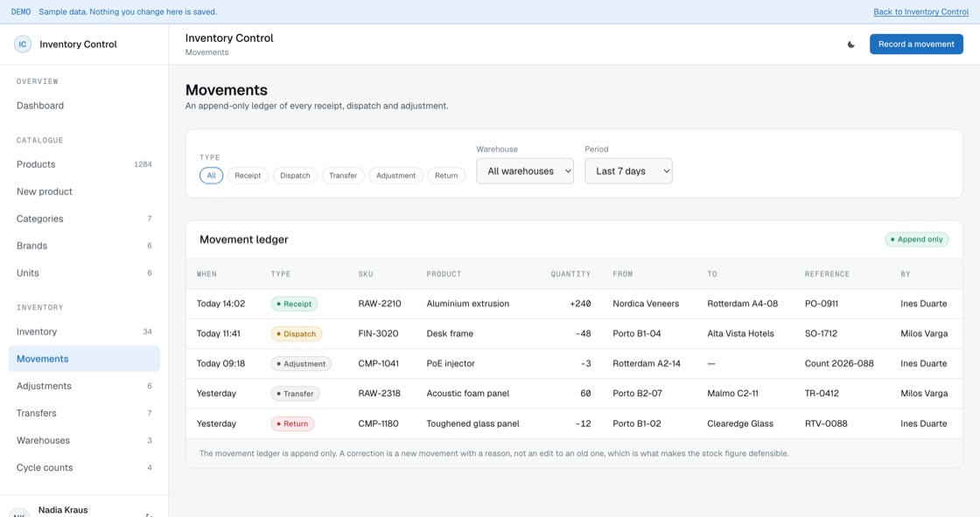
Task: Filter movements by Receipt type
Action: click(x=248, y=176)
